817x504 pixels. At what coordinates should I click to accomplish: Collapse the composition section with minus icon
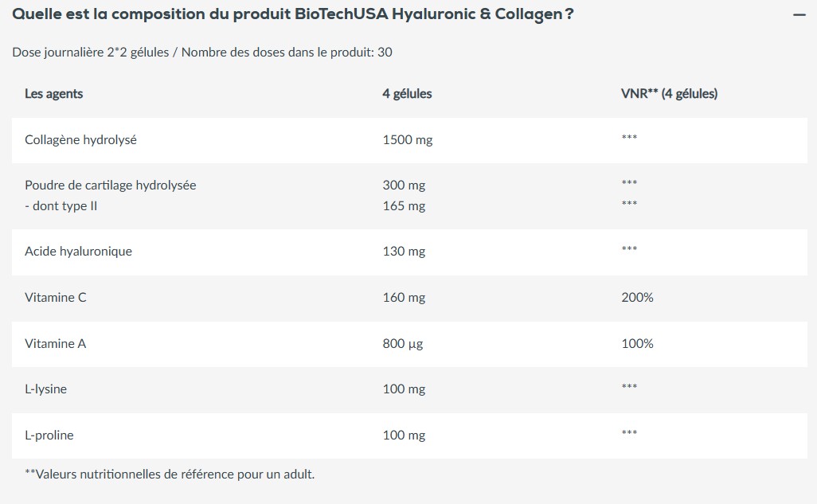[x=799, y=15]
